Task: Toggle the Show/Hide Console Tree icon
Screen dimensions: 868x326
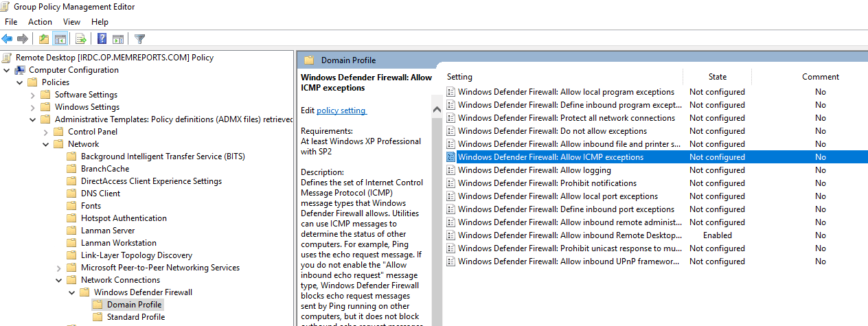Action: [x=60, y=38]
